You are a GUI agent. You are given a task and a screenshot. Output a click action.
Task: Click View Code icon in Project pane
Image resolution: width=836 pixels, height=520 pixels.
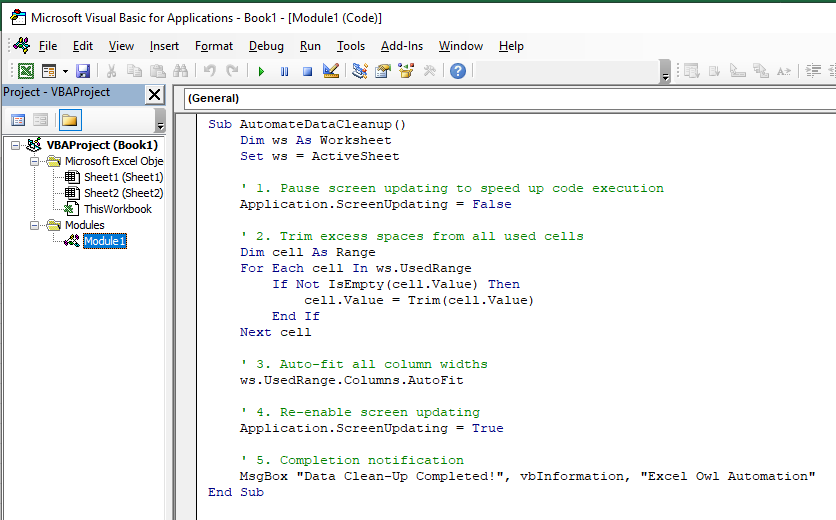[18, 121]
